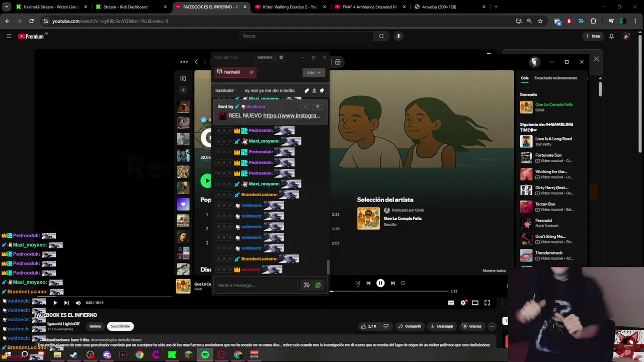This screenshot has width=644, height=362.
Task: Click the 7TV extension icon in Chrome toolbar
Action: [x=581, y=21]
